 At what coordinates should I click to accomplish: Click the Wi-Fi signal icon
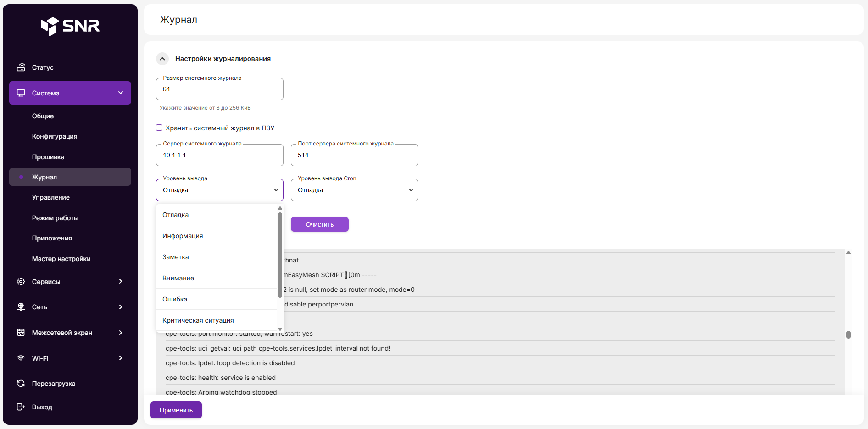click(x=21, y=358)
